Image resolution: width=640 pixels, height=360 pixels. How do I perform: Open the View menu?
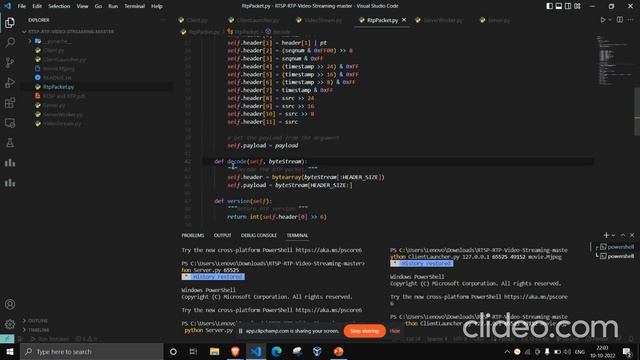pyautogui.click(x=82, y=6)
